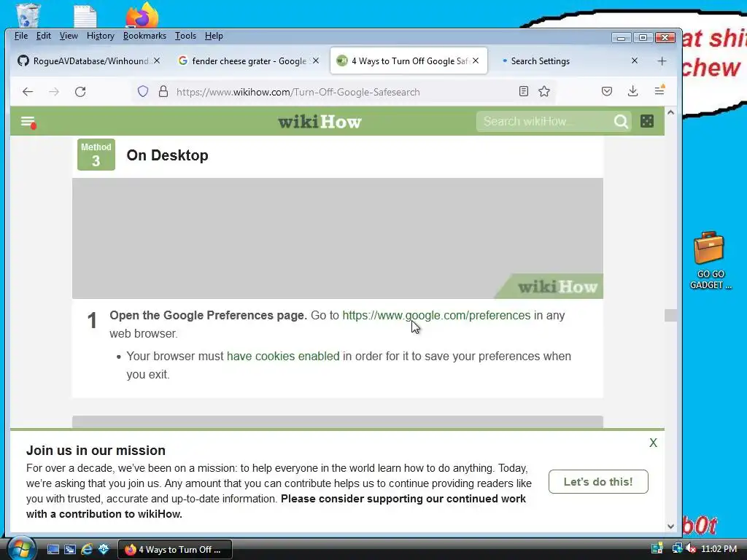Click the site security padlock icon
Screen dimensions: 747x560
(x=163, y=91)
